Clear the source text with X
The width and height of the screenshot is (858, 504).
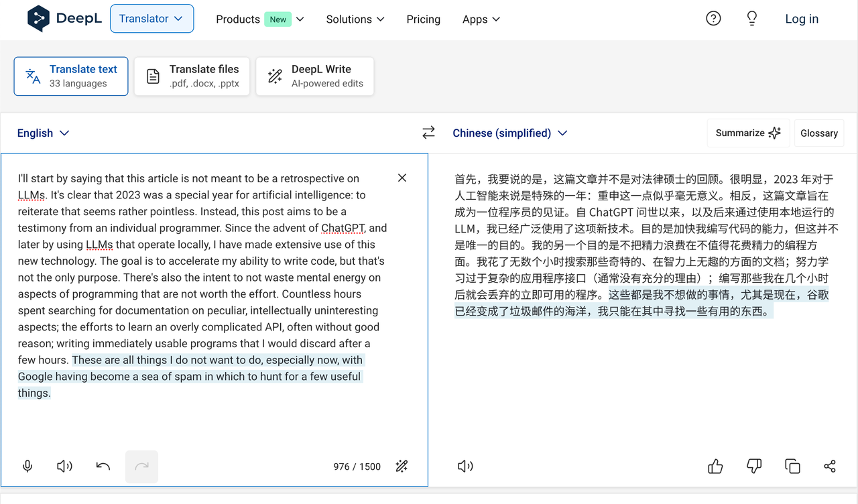402,178
